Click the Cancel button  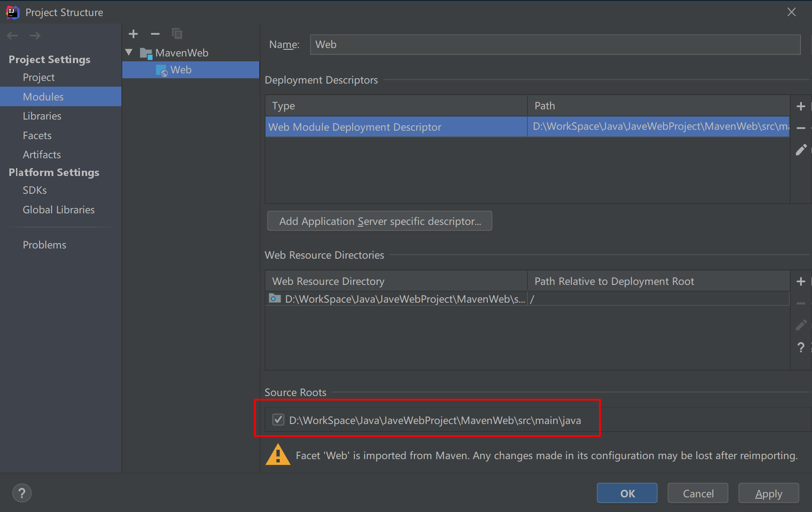(698, 493)
